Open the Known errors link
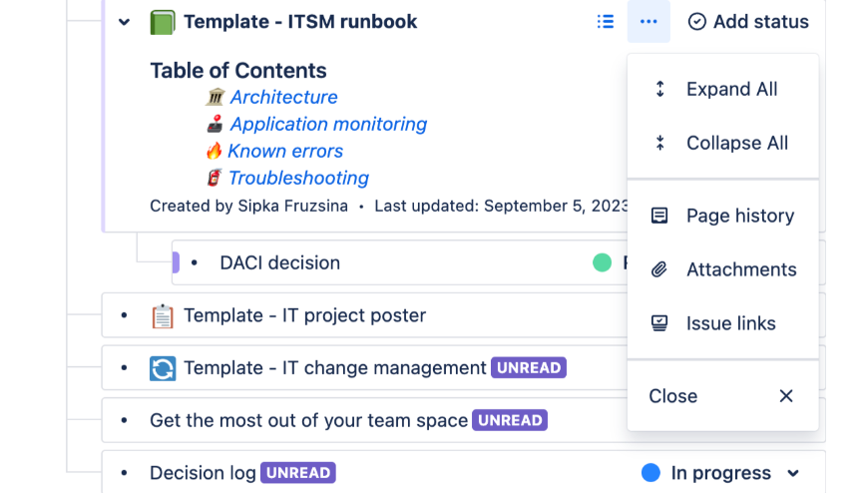This screenshot has width=868, height=493. pos(285,151)
